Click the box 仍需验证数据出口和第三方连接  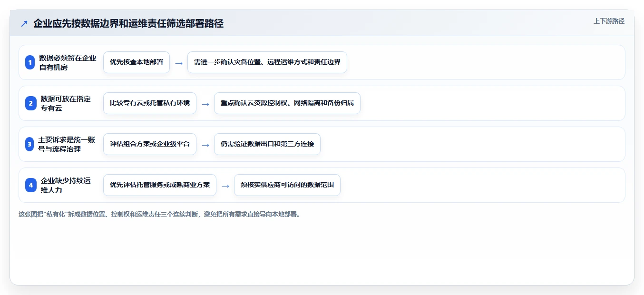pos(267,144)
